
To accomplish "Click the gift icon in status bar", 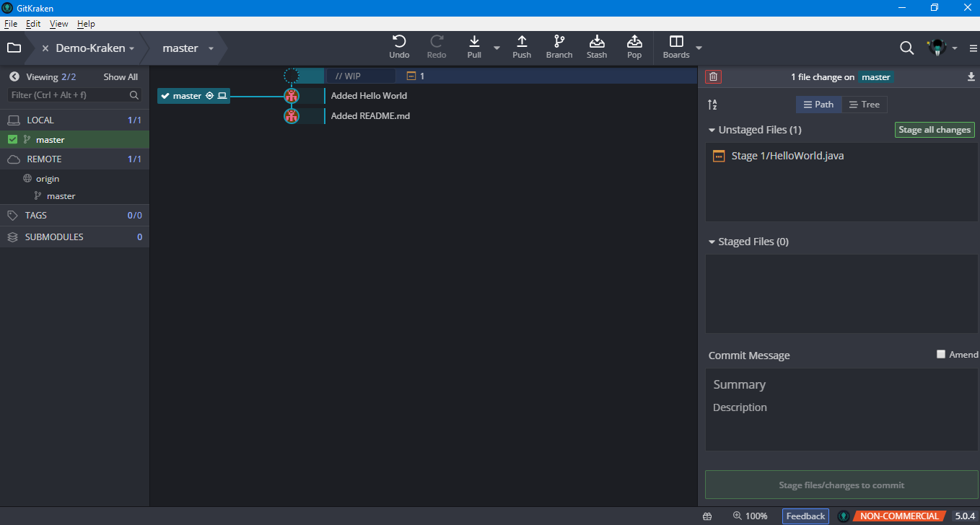I will coord(707,516).
